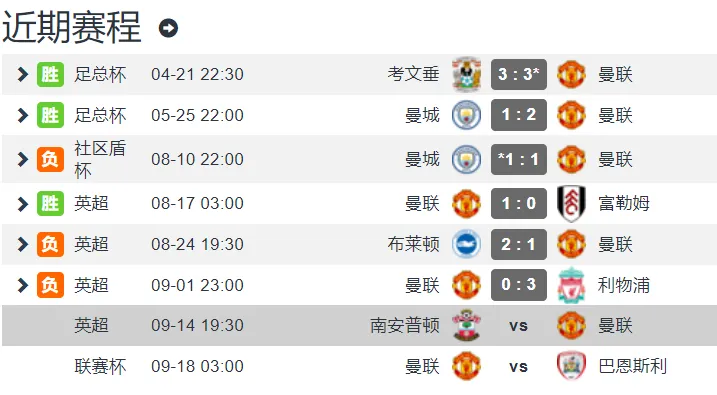This screenshot has width=717, height=395.
Task: Click the Southampton club crest
Action: point(466,326)
